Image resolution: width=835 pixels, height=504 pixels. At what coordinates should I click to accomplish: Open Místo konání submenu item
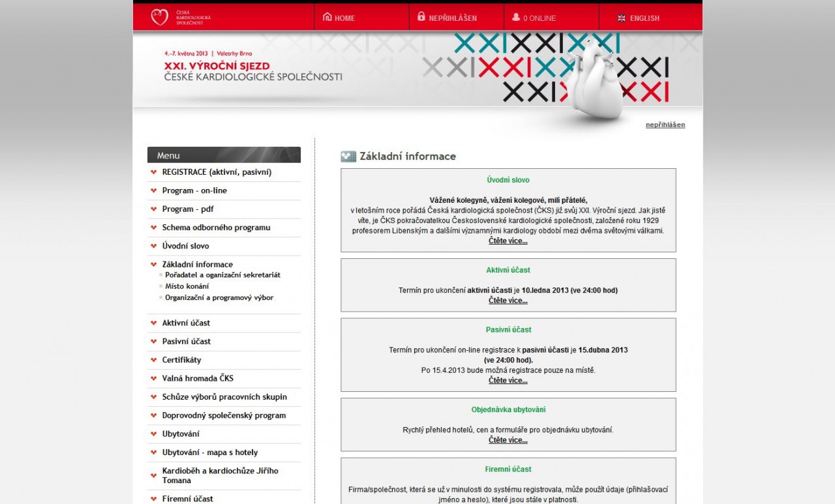pyautogui.click(x=187, y=286)
